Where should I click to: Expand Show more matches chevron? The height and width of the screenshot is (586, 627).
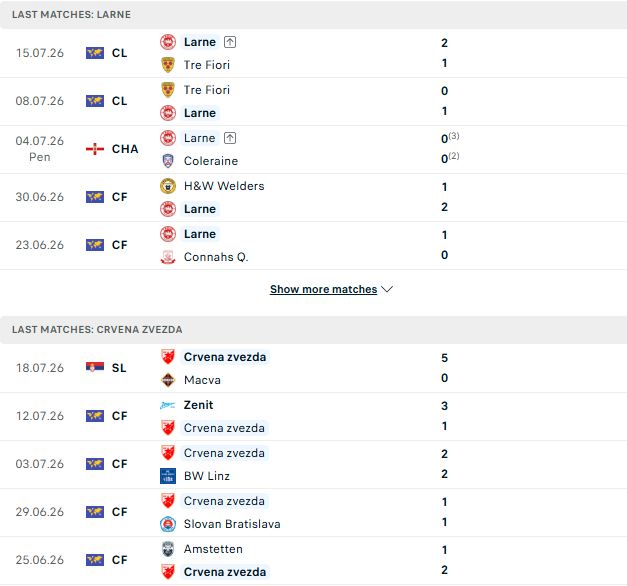387,289
